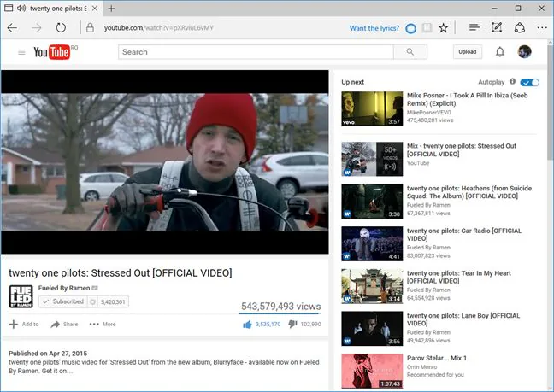Image resolution: width=554 pixels, height=392 pixels.
Task: Open the Add to playlist dropdown
Action: (x=24, y=324)
